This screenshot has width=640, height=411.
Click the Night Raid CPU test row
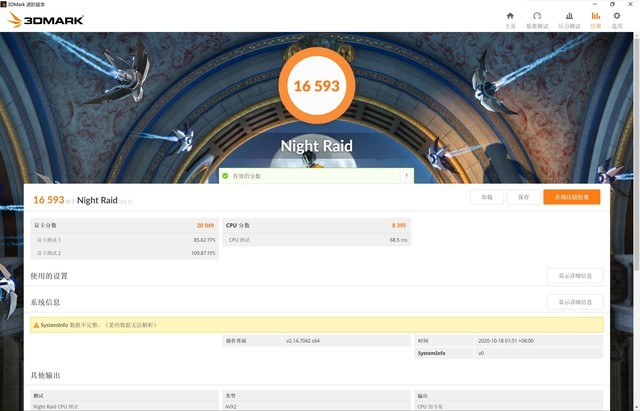pyautogui.click(x=124, y=407)
